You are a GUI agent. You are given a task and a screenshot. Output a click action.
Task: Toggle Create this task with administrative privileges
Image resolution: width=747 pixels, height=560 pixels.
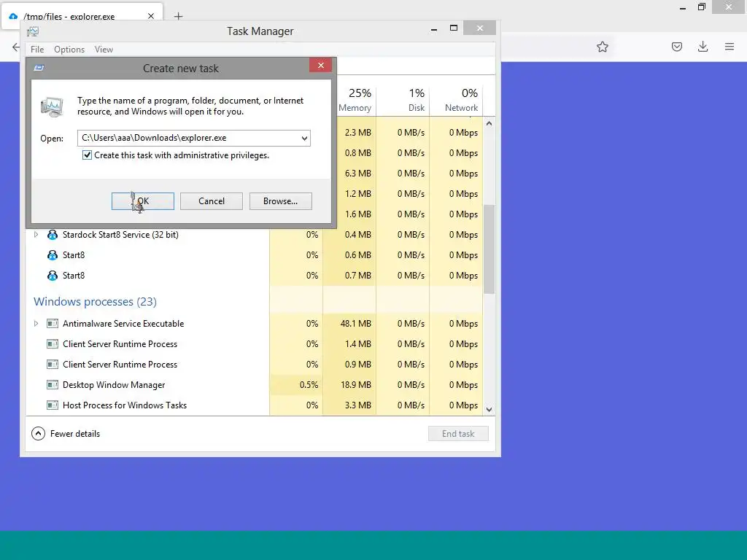pos(88,155)
